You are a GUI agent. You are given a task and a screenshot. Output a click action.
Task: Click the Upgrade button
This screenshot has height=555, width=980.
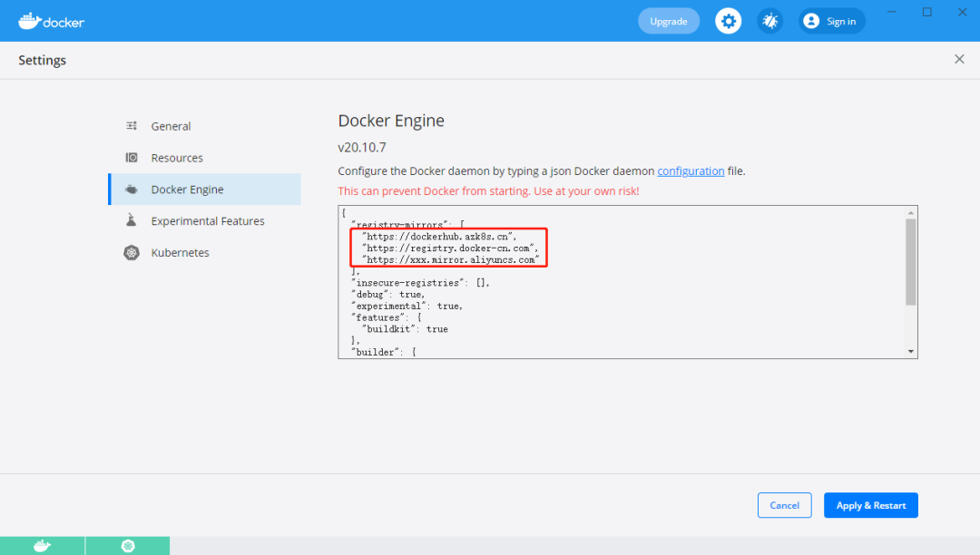669,21
